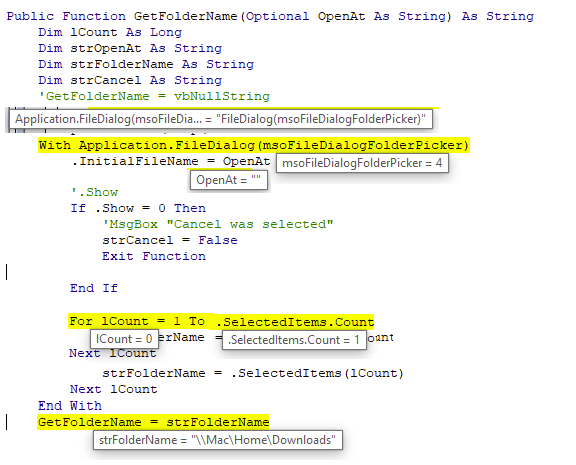Click the highlighted 'With Application.FileDialog' line
The height and width of the screenshot is (465, 576).
[254, 145]
